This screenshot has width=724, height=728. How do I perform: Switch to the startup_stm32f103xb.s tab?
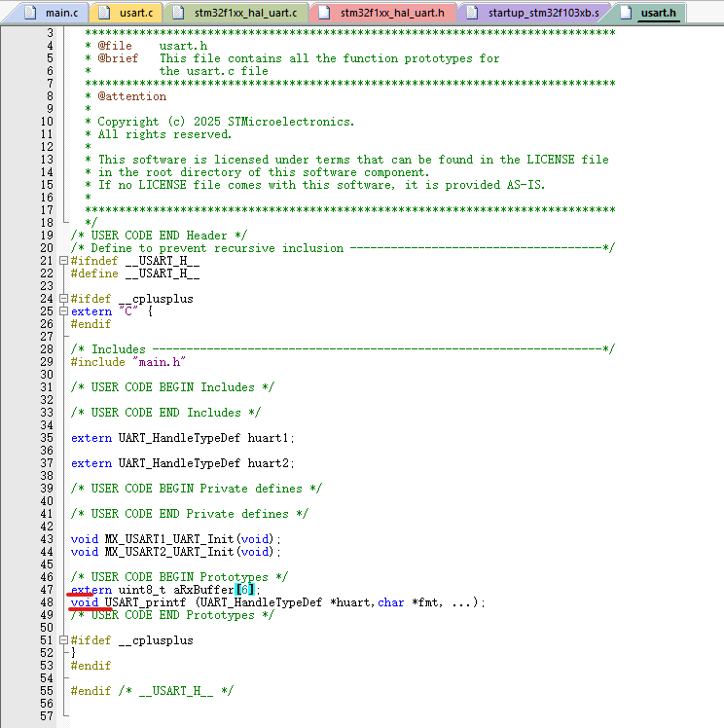pyautogui.click(x=535, y=13)
